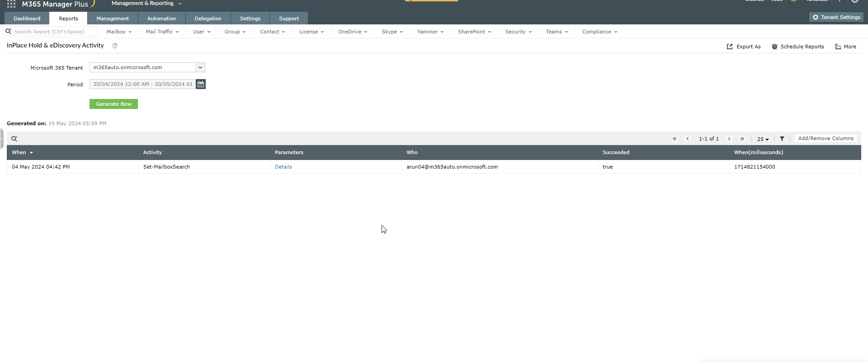This screenshot has width=868, height=362.
Task: Switch to the Dashboard tab
Action: 27,19
